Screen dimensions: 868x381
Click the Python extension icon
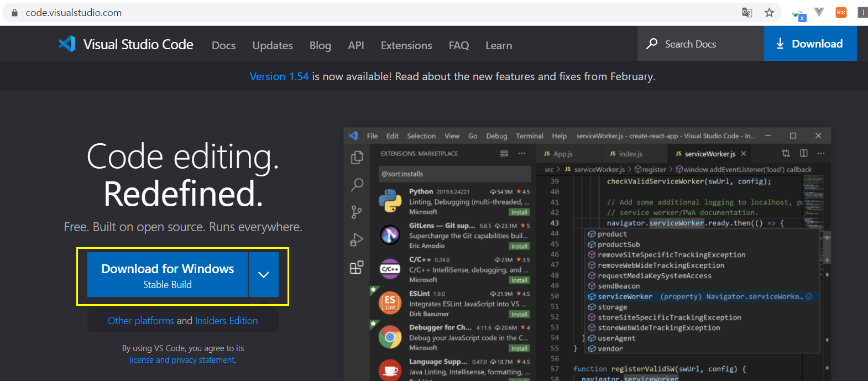(390, 201)
